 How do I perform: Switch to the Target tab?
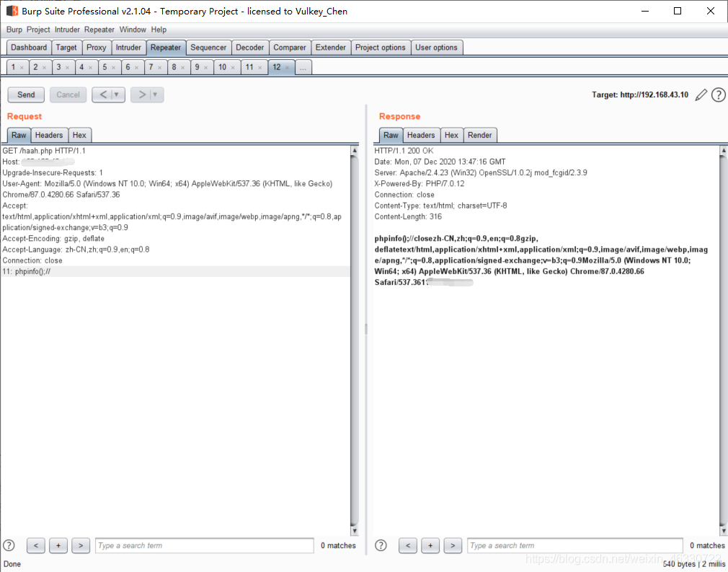pos(66,48)
